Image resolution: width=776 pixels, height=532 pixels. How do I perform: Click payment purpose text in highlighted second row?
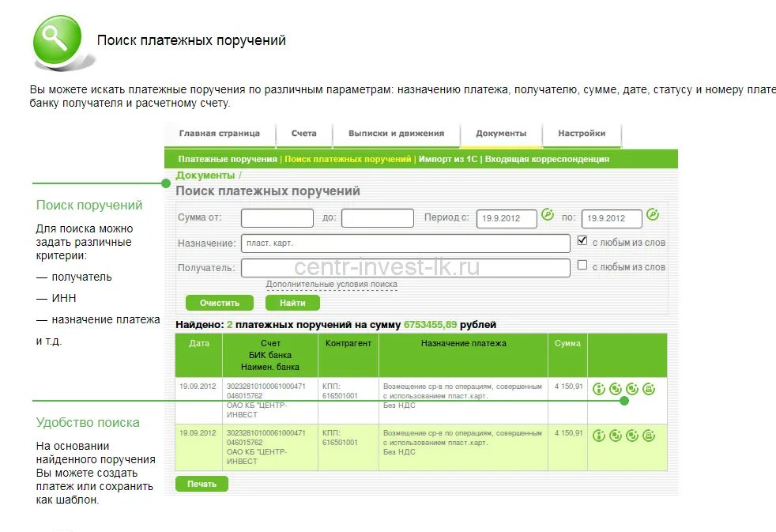click(463, 443)
